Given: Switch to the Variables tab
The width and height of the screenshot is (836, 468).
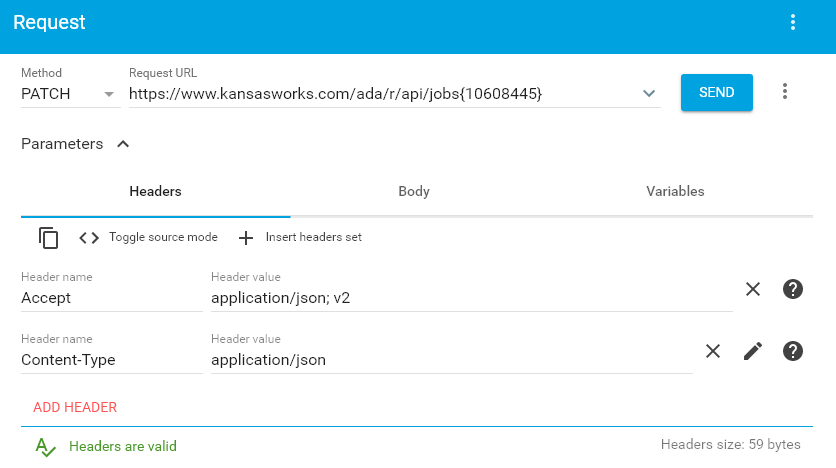Looking at the screenshot, I should click(x=675, y=191).
